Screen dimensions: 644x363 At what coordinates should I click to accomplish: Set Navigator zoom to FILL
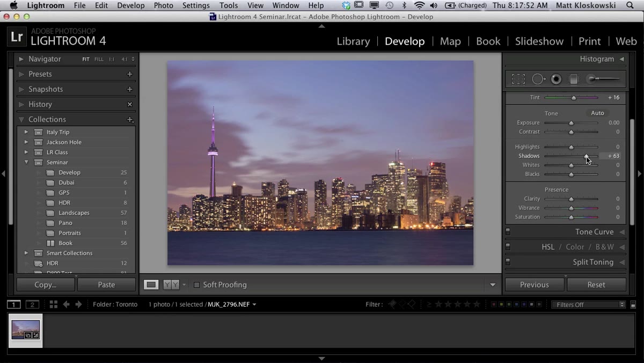(99, 59)
